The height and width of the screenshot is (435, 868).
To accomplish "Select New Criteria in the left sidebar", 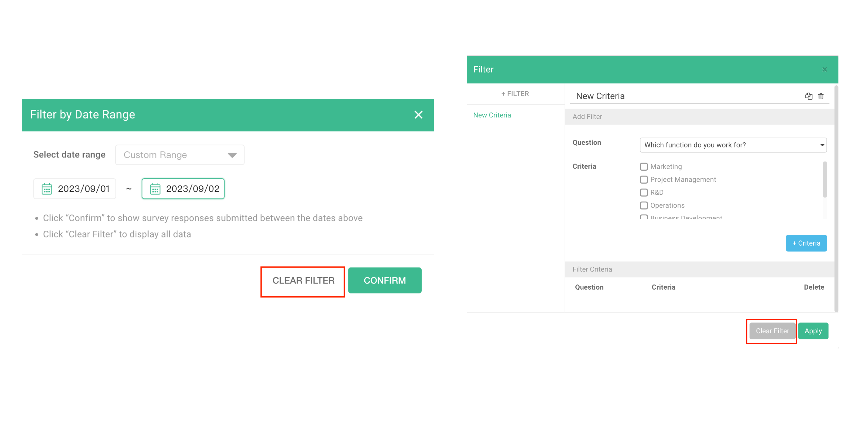I will [x=492, y=115].
